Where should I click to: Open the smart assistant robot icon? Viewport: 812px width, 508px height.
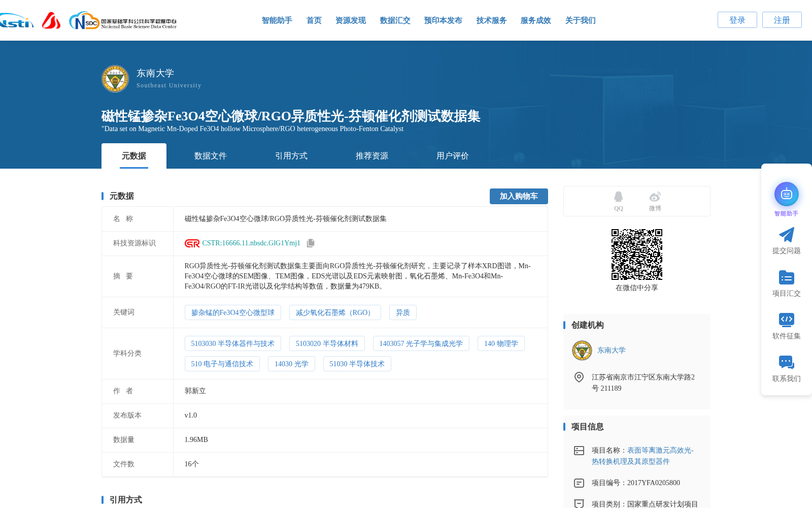tap(787, 194)
